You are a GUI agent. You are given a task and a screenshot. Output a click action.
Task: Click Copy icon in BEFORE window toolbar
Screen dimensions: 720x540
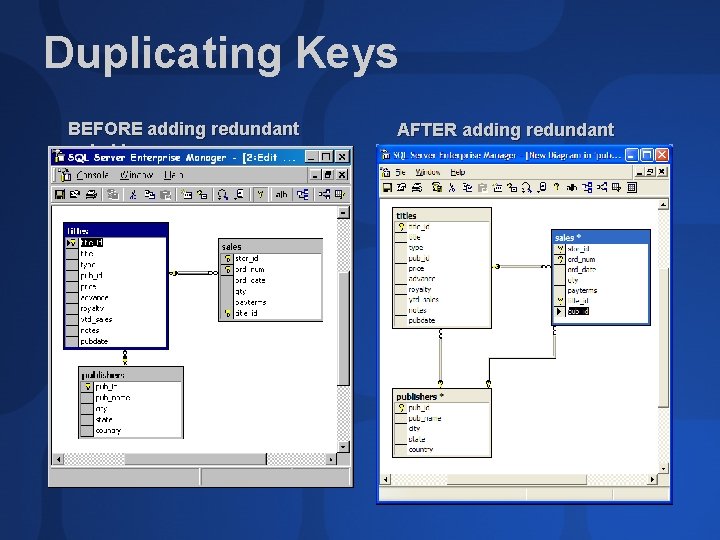point(150,195)
